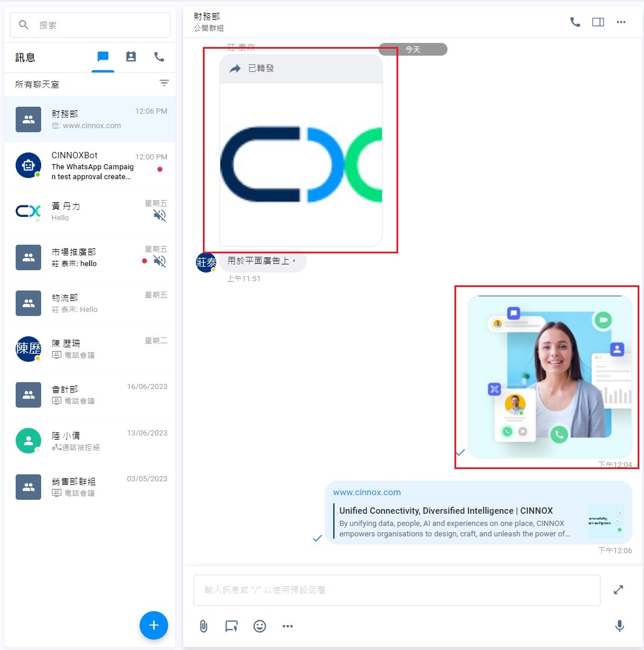Start a call with the header phone icon

(x=575, y=22)
